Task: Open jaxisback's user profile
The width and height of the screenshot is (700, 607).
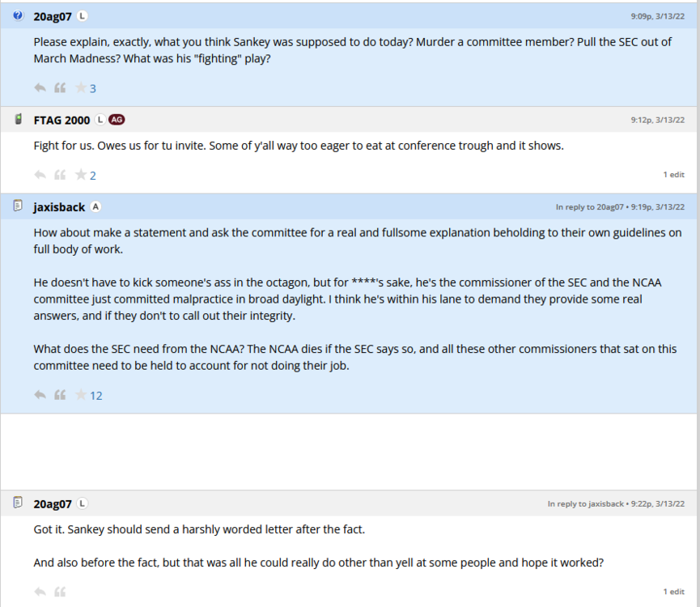Action: [x=59, y=207]
